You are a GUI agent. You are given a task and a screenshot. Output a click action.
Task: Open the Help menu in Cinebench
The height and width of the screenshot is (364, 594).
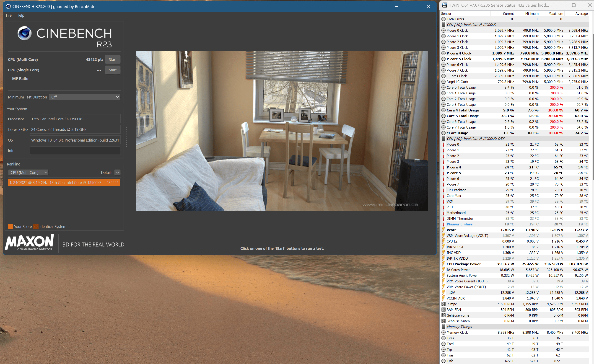click(20, 15)
